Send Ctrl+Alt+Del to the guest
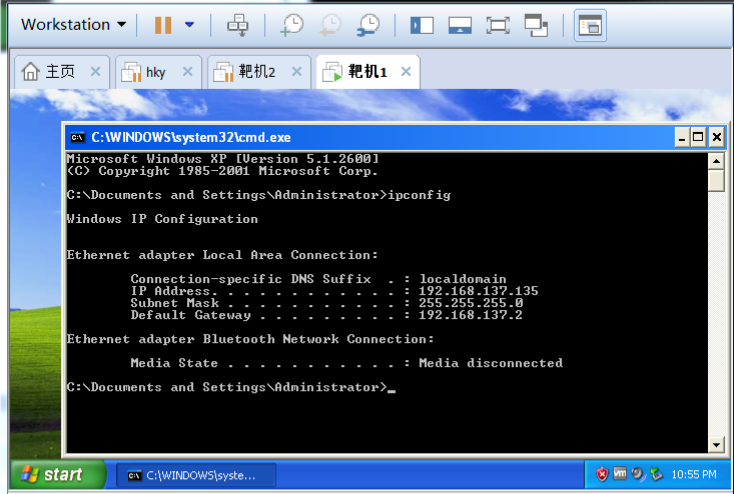The width and height of the screenshot is (734, 494). (x=237, y=25)
